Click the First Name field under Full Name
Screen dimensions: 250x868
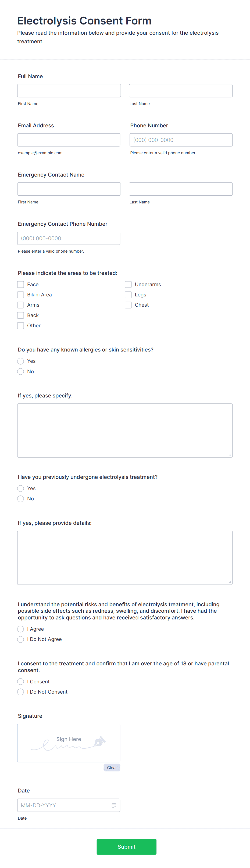(69, 90)
